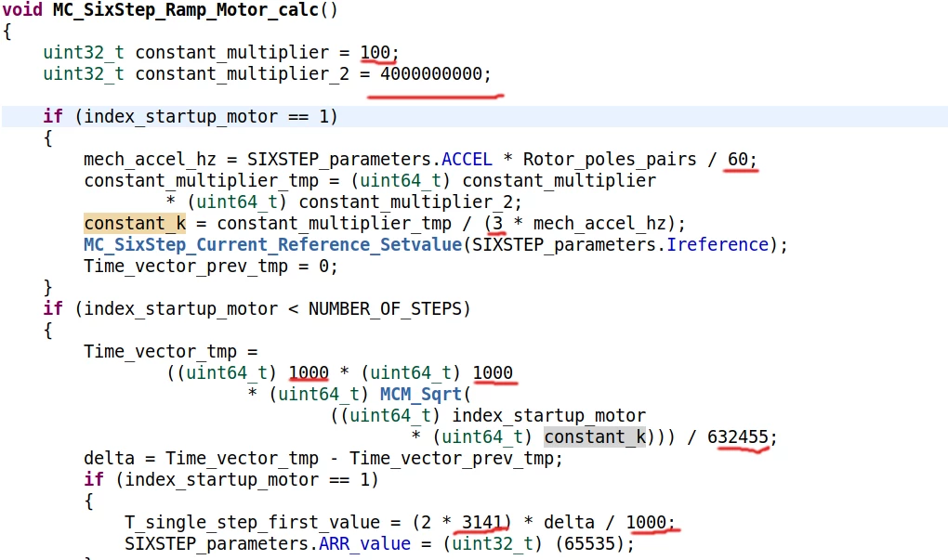Screen dimensions: 948x560
Task: Click the divisor 60 on mech_accel_hz line
Action: [738, 160]
